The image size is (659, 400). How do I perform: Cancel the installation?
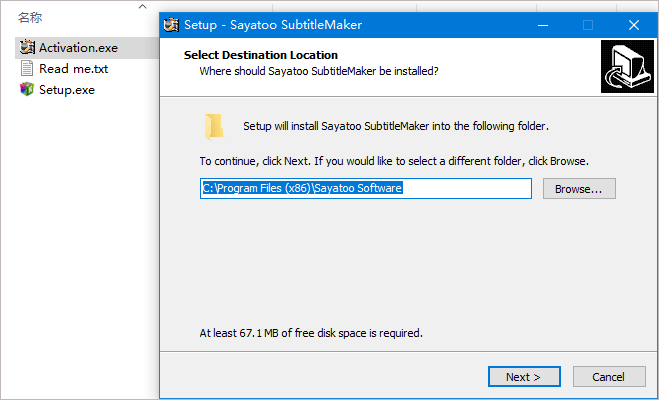pos(608,377)
